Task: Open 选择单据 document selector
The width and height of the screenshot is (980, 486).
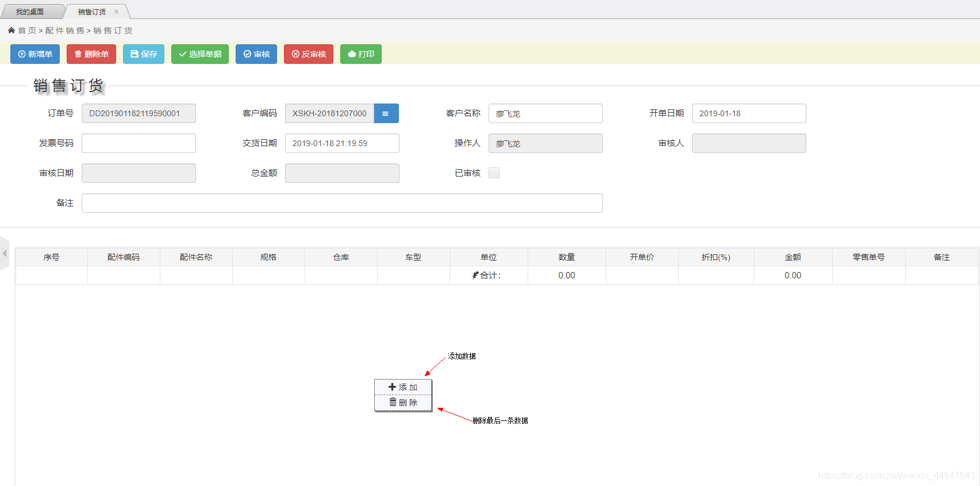Action: point(200,54)
